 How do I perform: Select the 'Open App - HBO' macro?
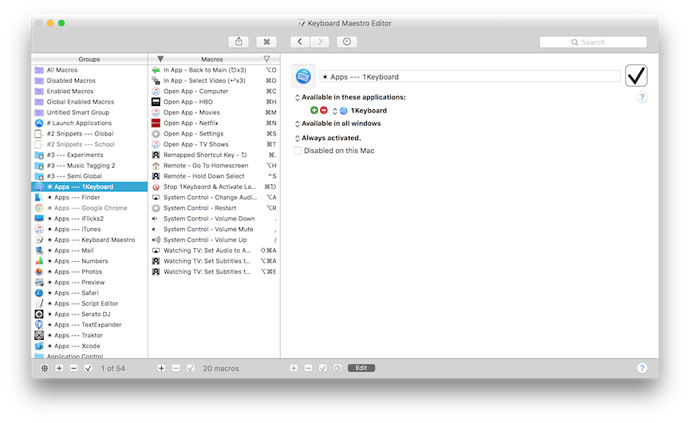pyautogui.click(x=214, y=102)
